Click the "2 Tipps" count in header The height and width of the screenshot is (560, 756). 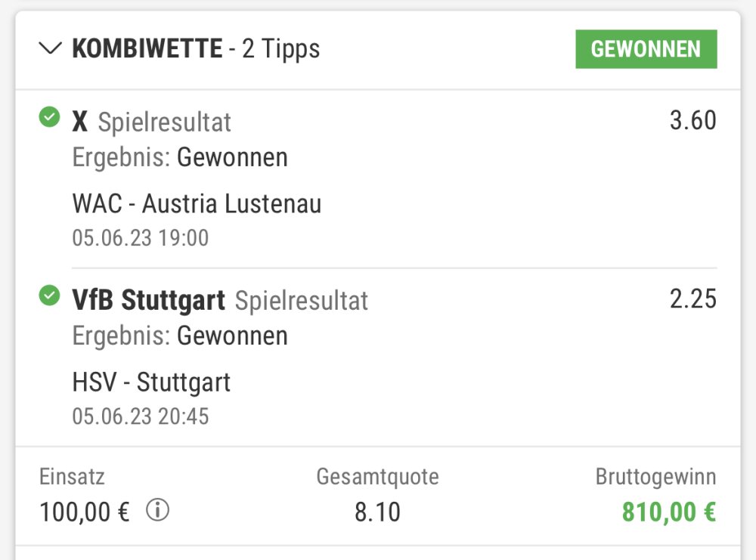click(x=280, y=49)
